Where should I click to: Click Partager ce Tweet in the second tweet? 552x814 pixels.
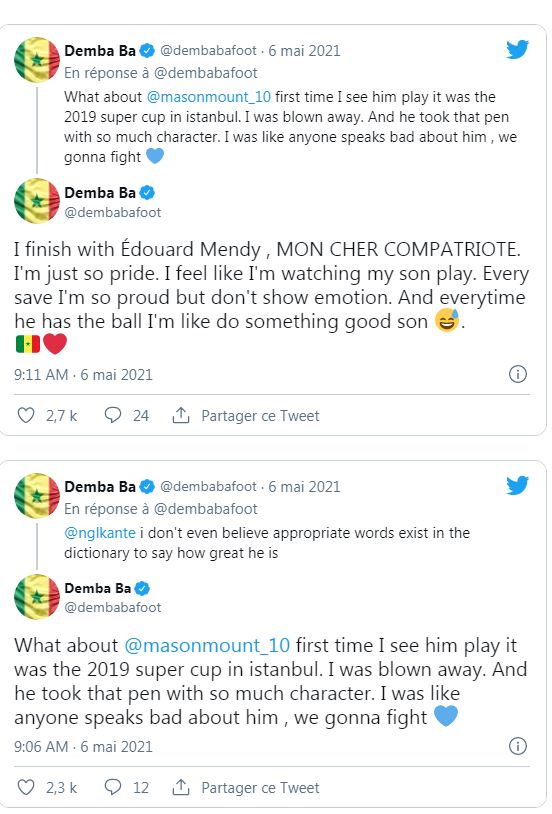point(260,788)
